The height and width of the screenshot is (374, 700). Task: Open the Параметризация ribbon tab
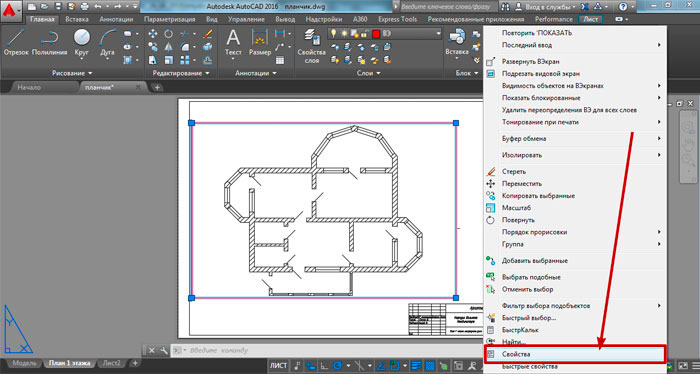pyautogui.click(x=169, y=19)
